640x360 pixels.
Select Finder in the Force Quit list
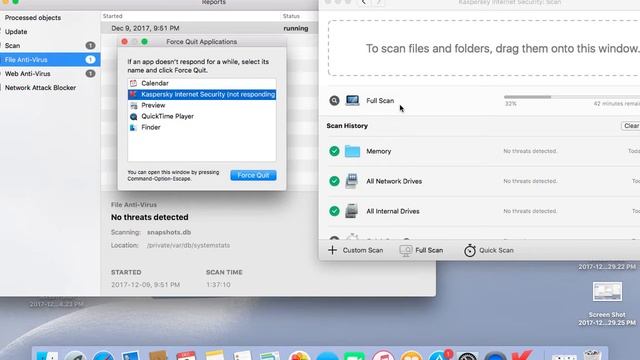tap(151, 127)
